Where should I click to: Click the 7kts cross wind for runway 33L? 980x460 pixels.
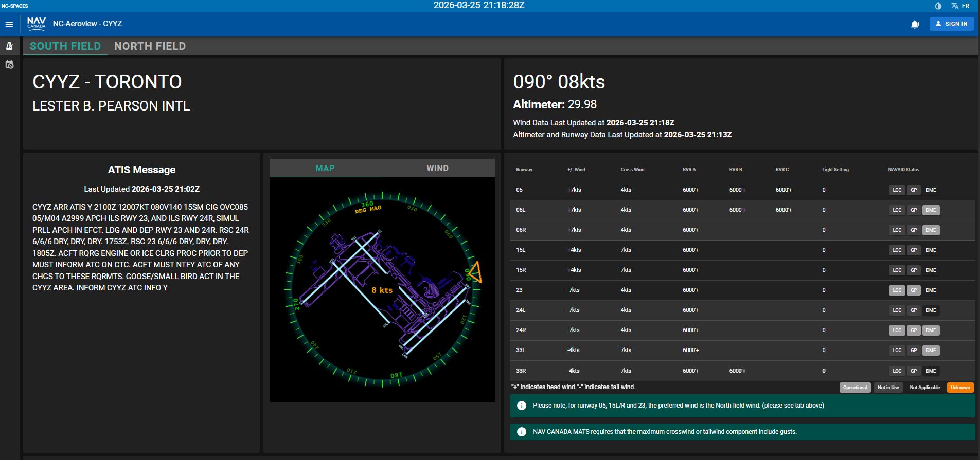(626, 351)
